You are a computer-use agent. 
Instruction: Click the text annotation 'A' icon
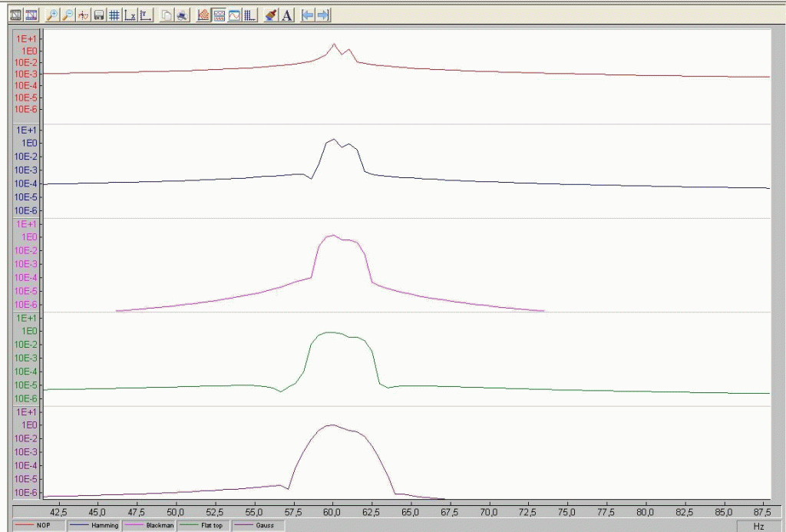(x=287, y=15)
